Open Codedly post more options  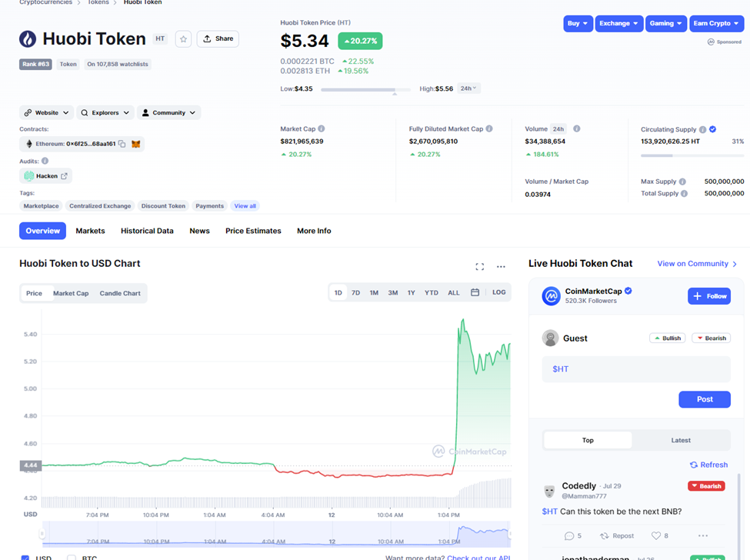[702, 535]
